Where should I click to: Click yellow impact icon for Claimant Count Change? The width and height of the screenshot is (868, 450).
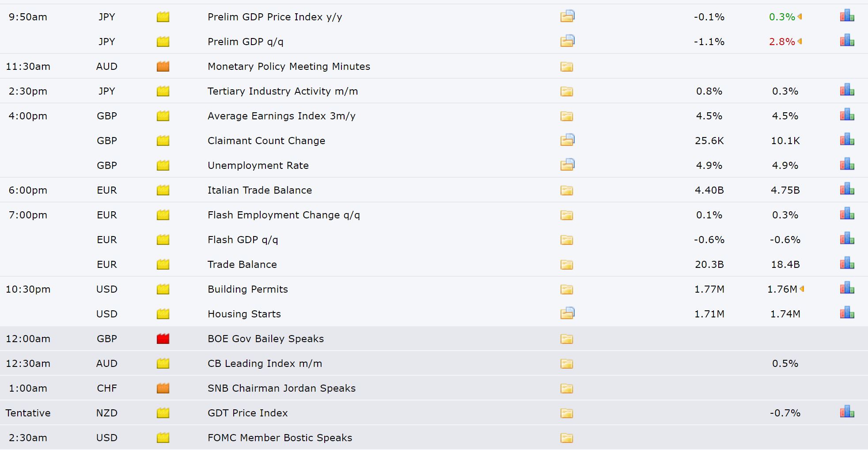(163, 141)
